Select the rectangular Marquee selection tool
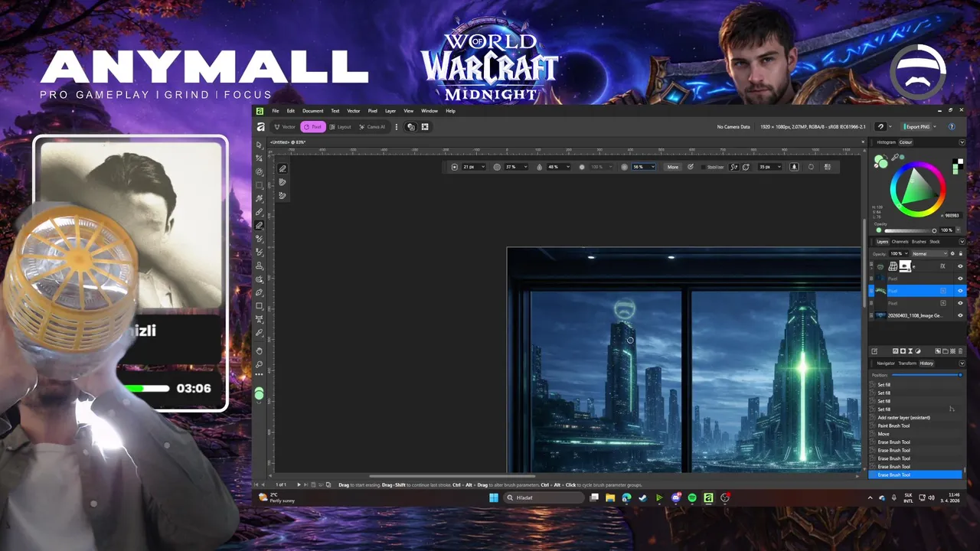This screenshot has height=551, width=980. point(259,185)
